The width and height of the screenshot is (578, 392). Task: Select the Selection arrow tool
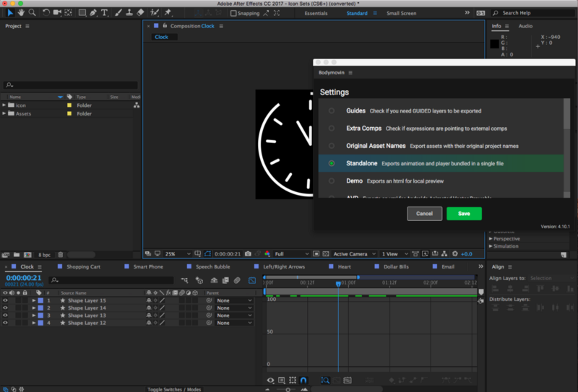10,13
